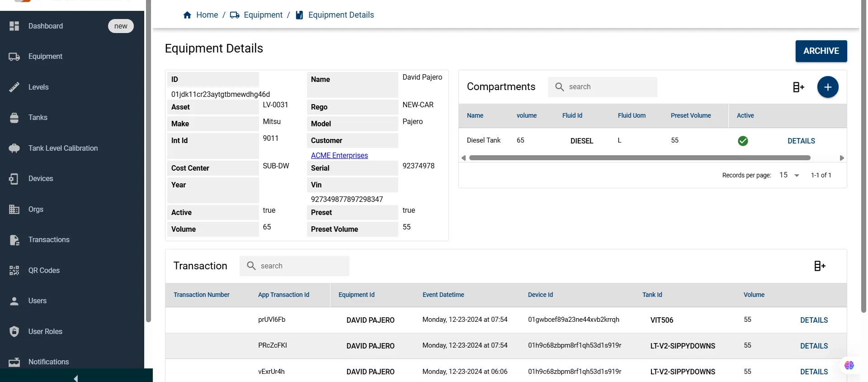Image resolution: width=868 pixels, height=382 pixels.
Task: Sort compartments by Preset Volume column
Action: (x=691, y=116)
